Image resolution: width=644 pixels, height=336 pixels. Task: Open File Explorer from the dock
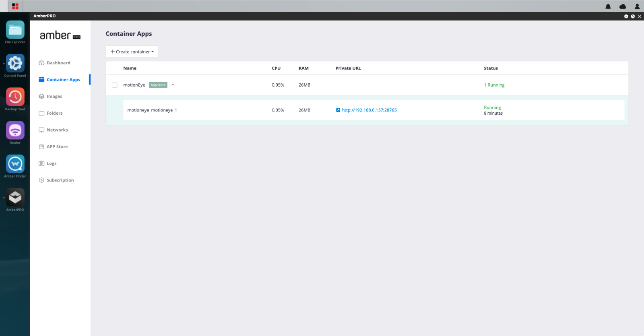[15, 30]
